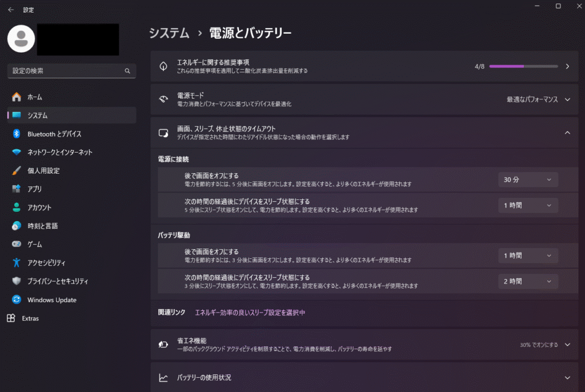Open battery sleep 2 時間 dropdown
The height and width of the screenshot is (392, 585).
click(x=528, y=281)
